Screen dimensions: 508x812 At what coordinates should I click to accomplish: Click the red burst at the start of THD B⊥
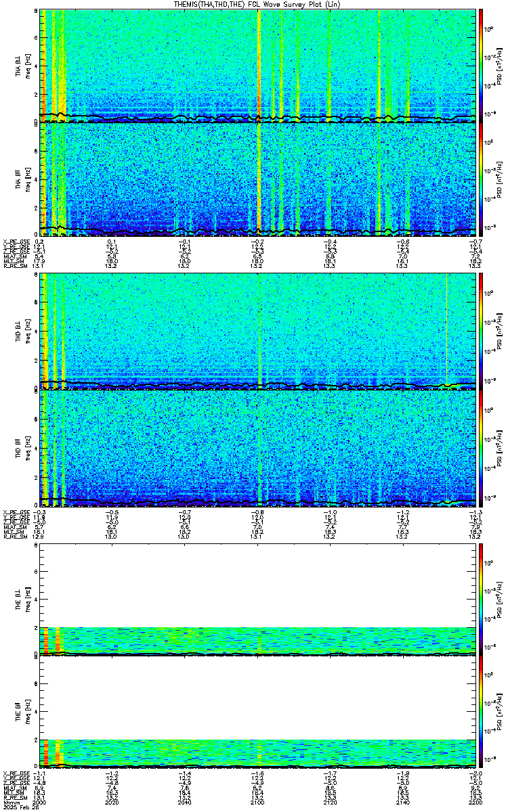click(45, 332)
